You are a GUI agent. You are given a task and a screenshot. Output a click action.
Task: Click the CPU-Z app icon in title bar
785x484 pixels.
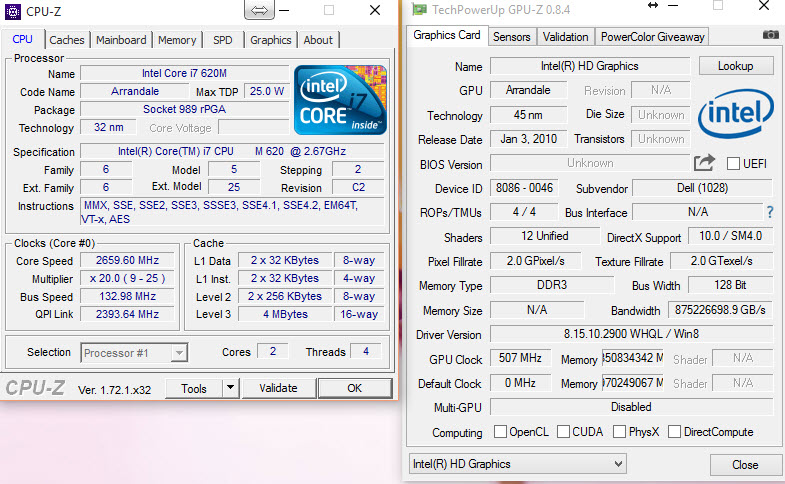coord(13,11)
